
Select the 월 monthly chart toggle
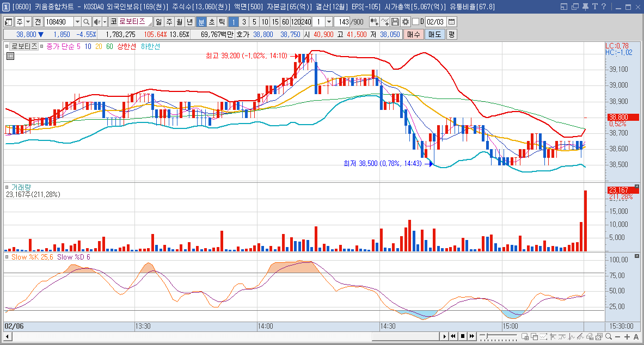[180, 22]
